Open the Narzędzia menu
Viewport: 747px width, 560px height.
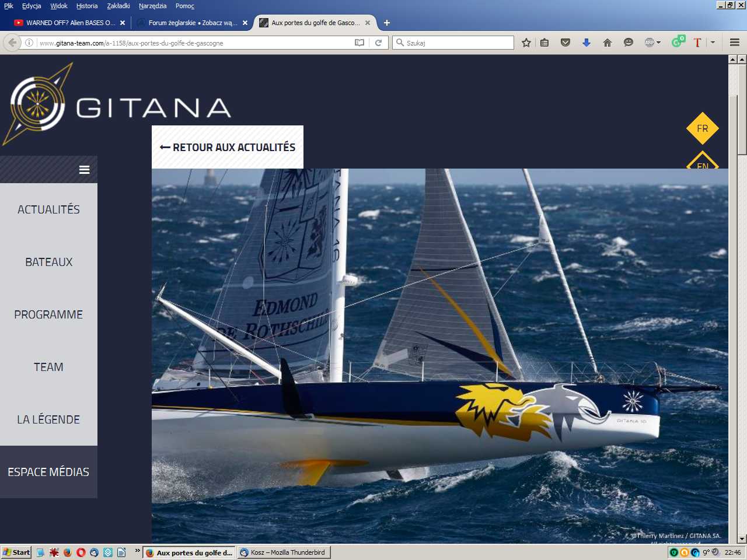coord(152,6)
